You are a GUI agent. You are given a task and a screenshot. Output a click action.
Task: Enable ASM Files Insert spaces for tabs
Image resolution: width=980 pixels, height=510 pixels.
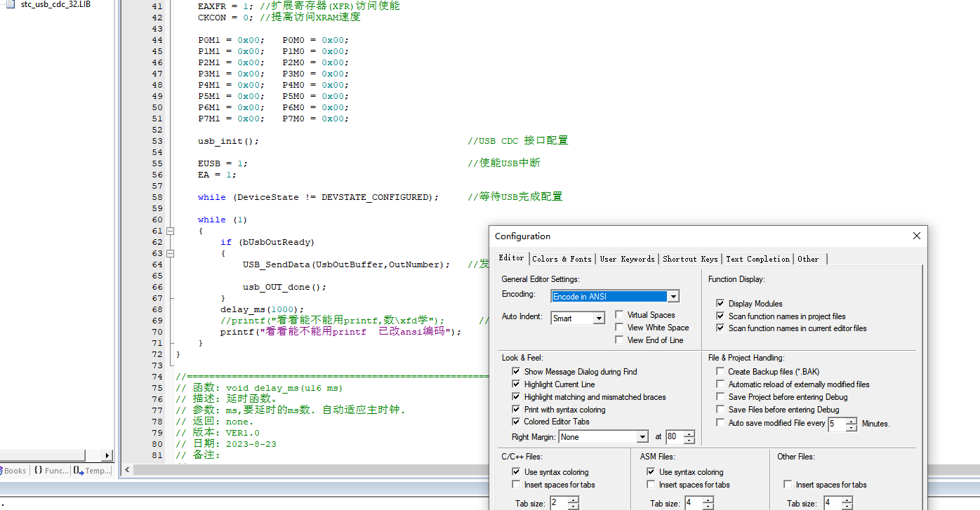coord(651,485)
